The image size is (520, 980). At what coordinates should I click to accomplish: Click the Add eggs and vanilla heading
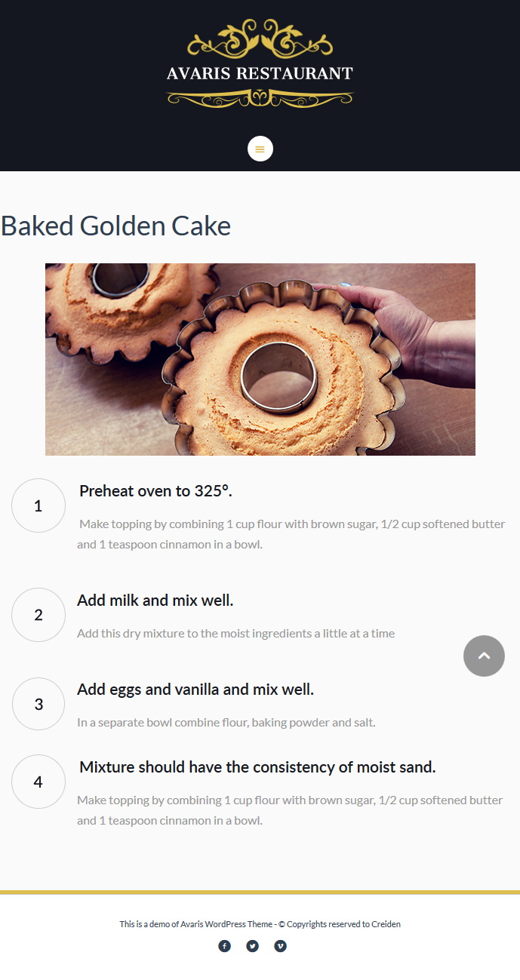(x=195, y=690)
